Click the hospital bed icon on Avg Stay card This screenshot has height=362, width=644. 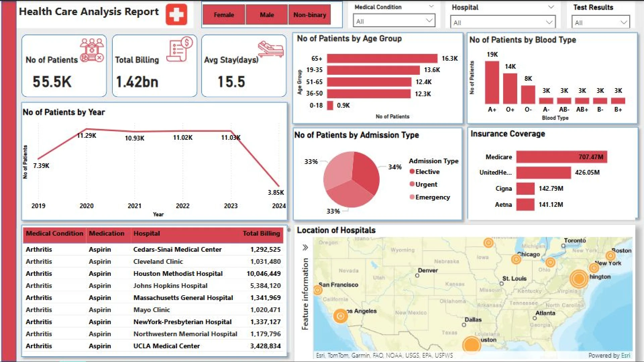[x=271, y=49]
